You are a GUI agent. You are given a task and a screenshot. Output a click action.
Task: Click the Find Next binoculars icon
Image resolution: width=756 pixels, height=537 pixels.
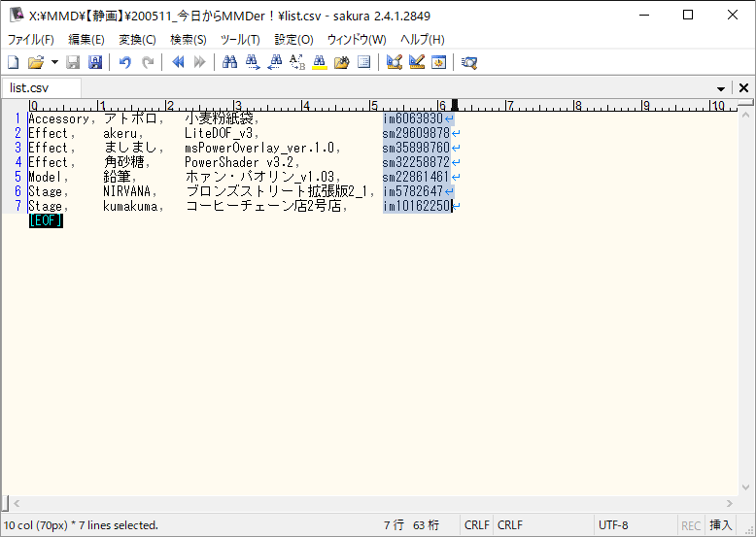click(x=253, y=62)
